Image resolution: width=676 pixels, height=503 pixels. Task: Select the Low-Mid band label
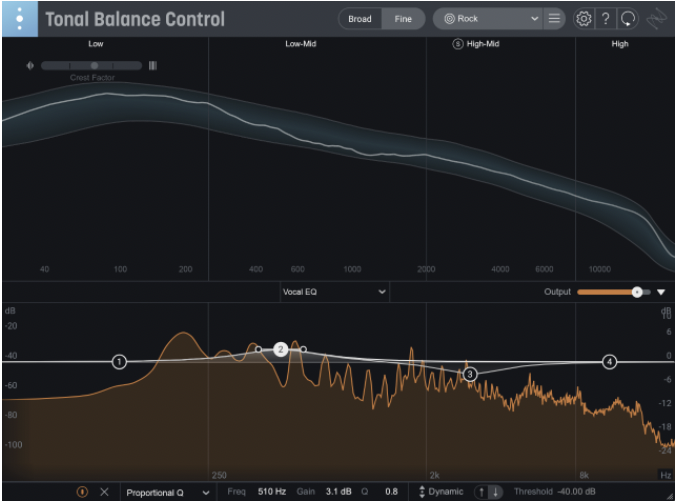(x=300, y=44)
